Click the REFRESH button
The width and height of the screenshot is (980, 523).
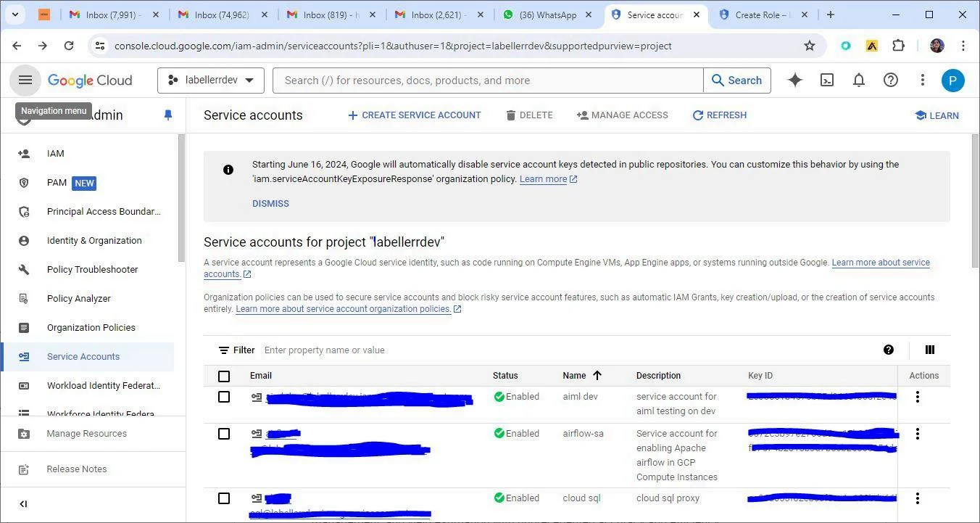tap(719, 115)
